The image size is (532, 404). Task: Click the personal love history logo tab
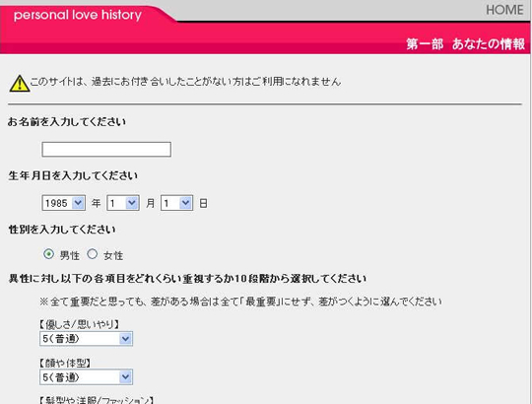coord(78,15)
